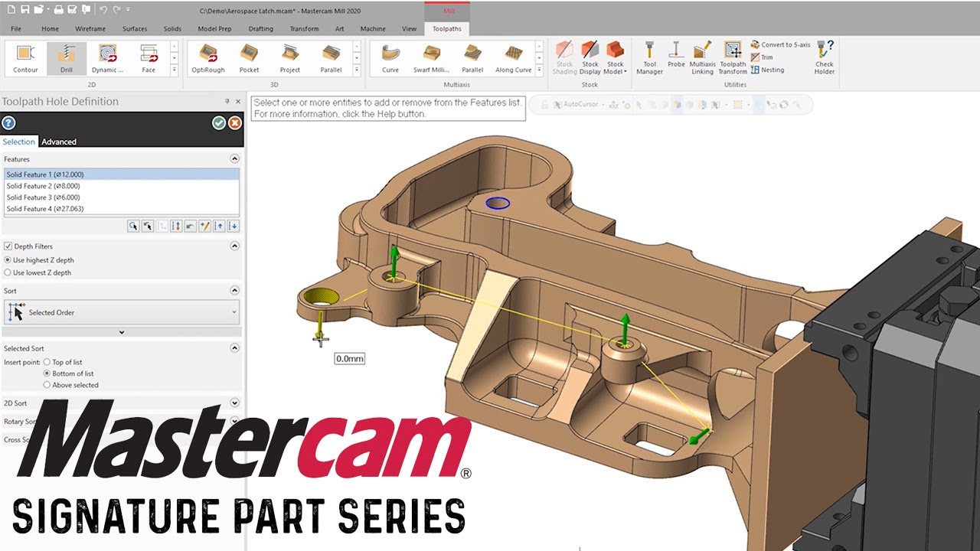Accept hole definition with green OK
Image resolution: width=980 pixels, height=551 pixels.
219,123
